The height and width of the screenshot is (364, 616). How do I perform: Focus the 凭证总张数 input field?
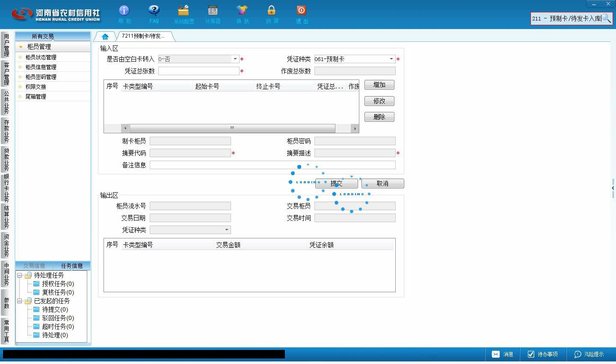(x=199, y=71)
